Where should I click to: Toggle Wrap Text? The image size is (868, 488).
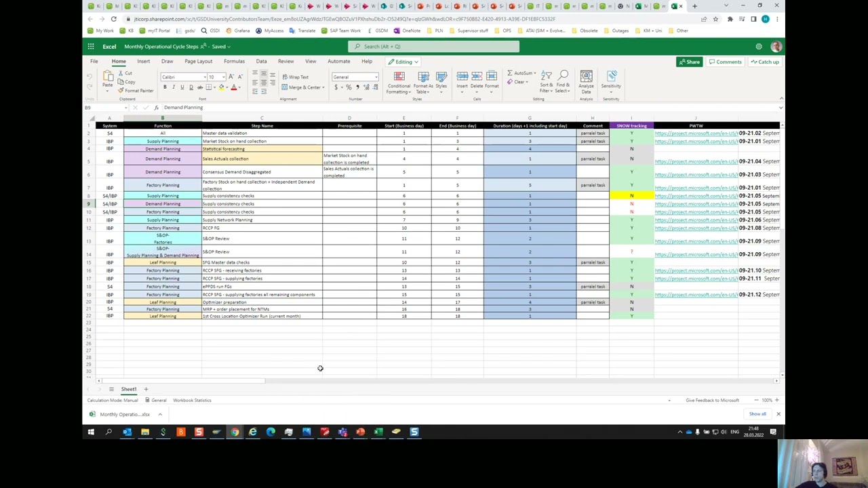[295, 77]
